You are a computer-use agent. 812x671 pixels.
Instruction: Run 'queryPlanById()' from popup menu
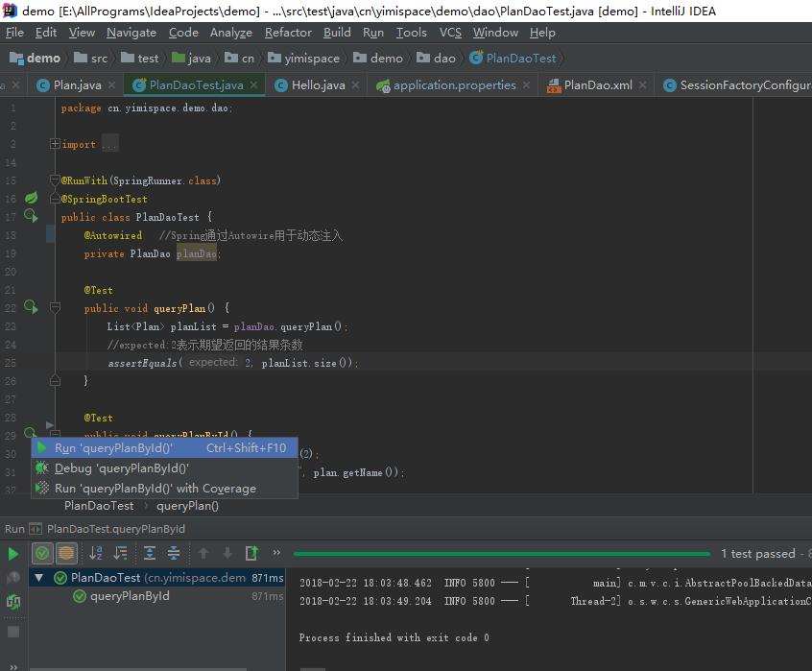(x=165, y=448)
